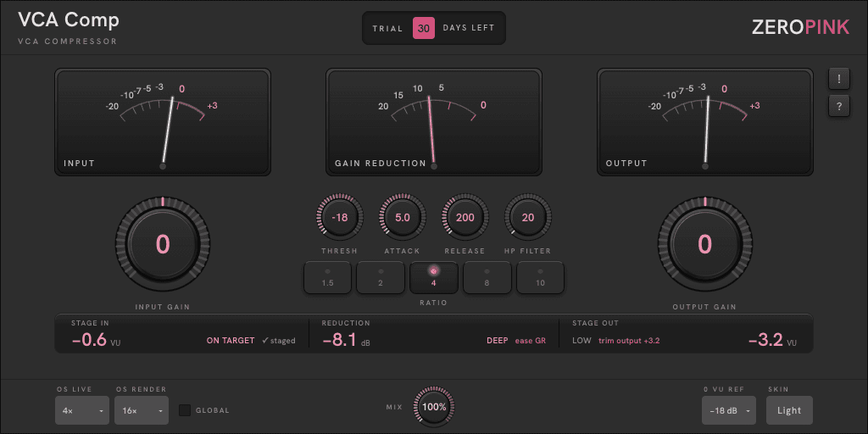Click the trial 30 days badge
The height and width of the screenshot is (434, 868).
(434, 28)
